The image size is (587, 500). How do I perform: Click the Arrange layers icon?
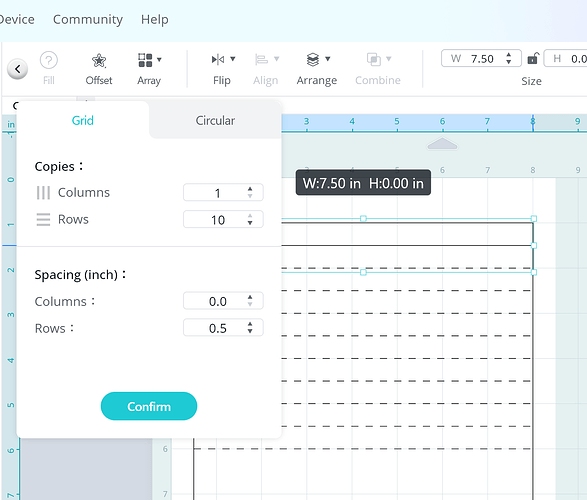pos(313,59)
